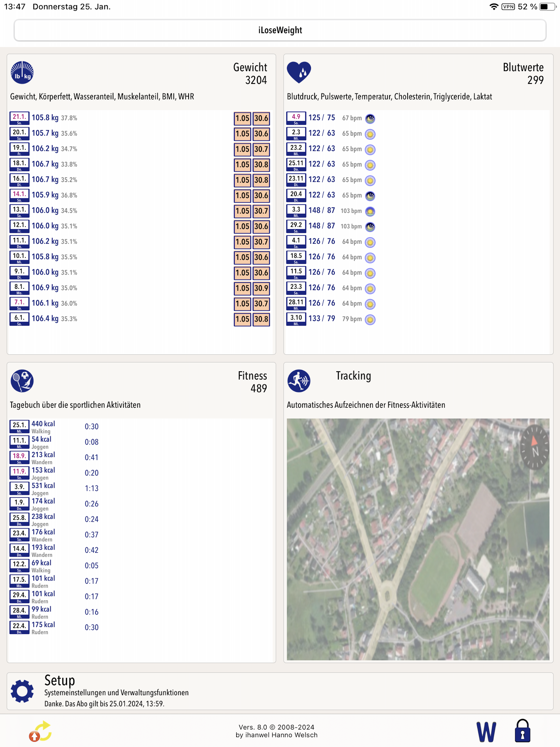Tap BMI value 30.9 on 8.1. row
The width and height of the screenshot is (560, 747).
[261, 288]
